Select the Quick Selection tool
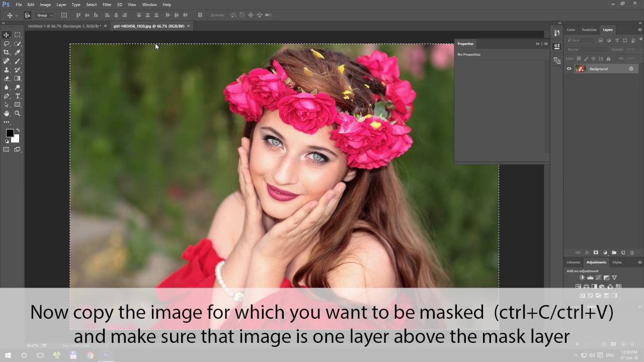Screen dimensions: 644x362 [18, 44]
